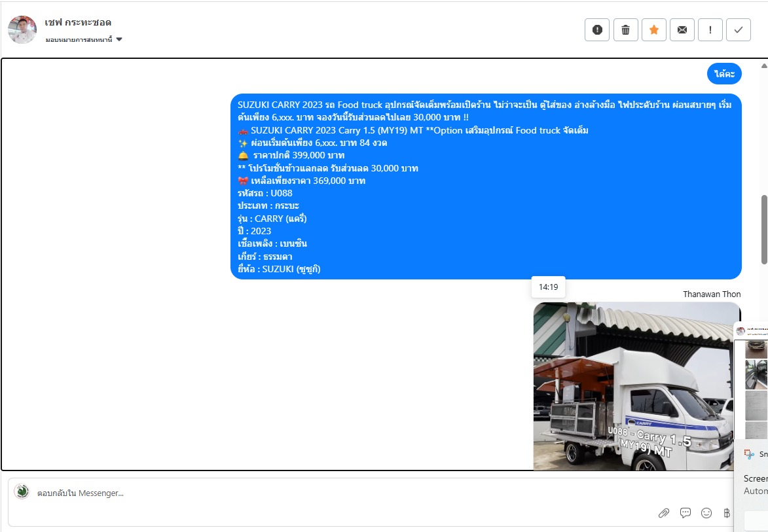Click the ประเภท : กระบะ line
Image resolution: width=768 pixels, height=532 pixels.
(268, 206)
